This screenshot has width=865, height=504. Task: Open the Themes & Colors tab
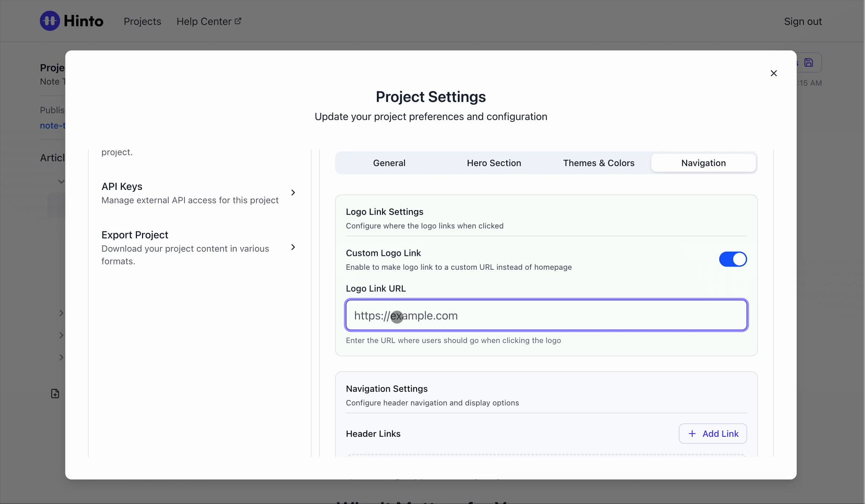point(599,163)
